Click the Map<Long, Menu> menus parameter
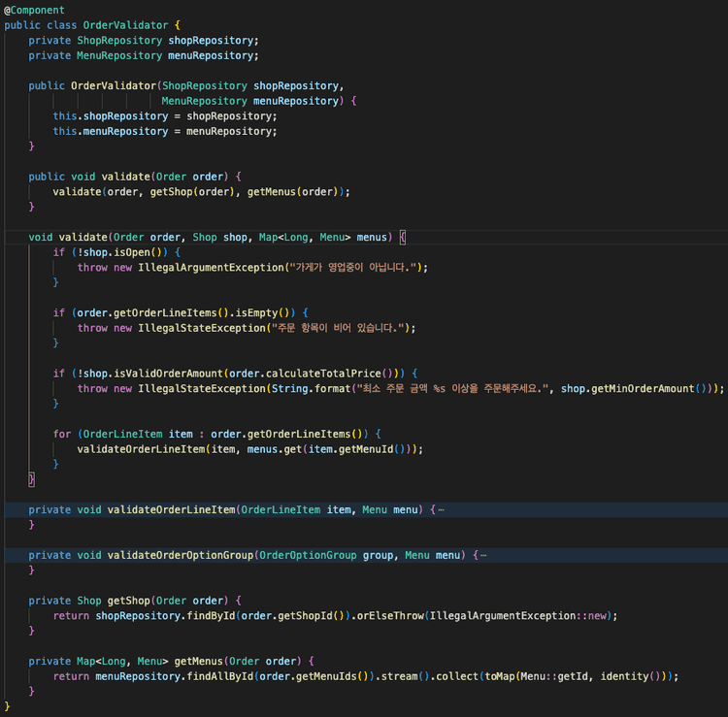The height and width of the screenshot is (717, 728). (x=322, y=237)
